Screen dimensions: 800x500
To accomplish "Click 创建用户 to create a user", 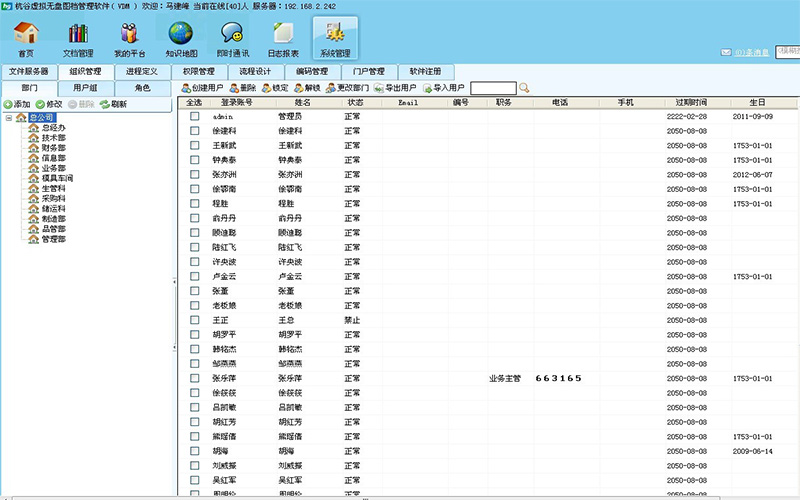I will coord(203,88).
